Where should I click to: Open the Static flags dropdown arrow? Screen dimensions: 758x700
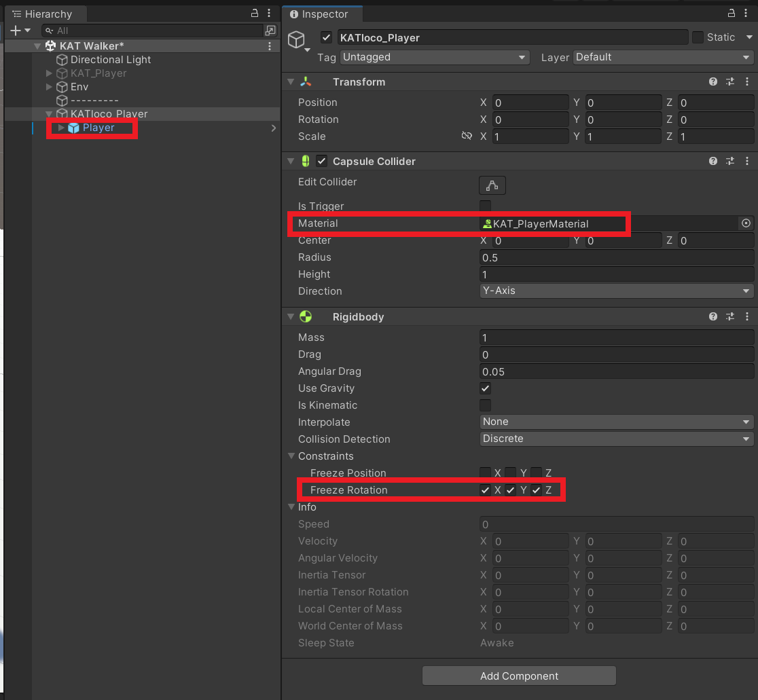(748, 37)
